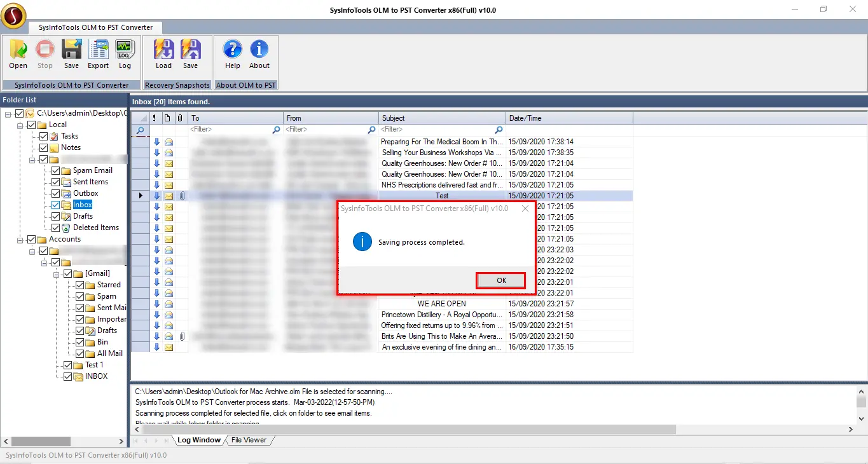Toggle the Test 1 folder checkbox
Screen dimensions: 868x464
click(x=68, y=365)
